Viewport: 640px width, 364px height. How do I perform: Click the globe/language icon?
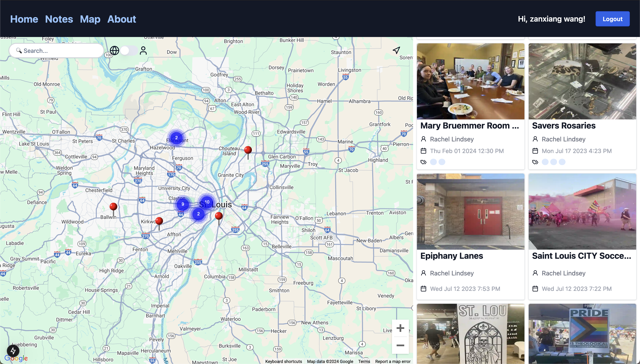(114, 51)
